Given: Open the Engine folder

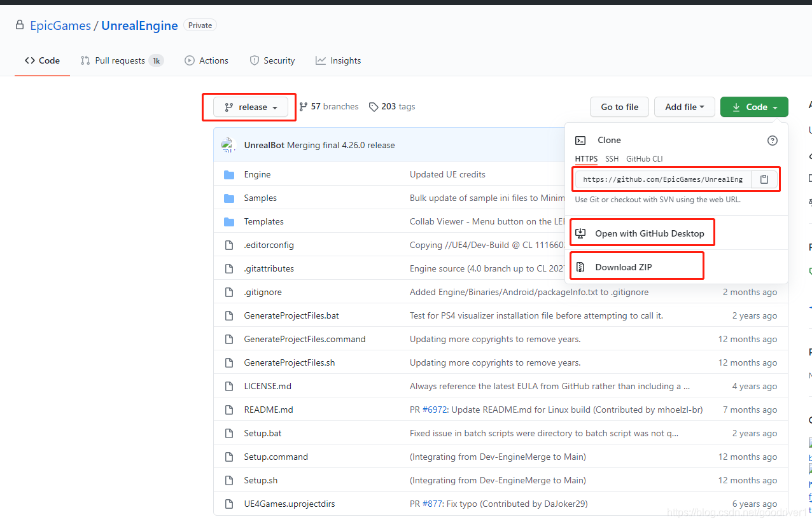Looking at the screenshot, I should pyautogui.click(x=257, y=174).
